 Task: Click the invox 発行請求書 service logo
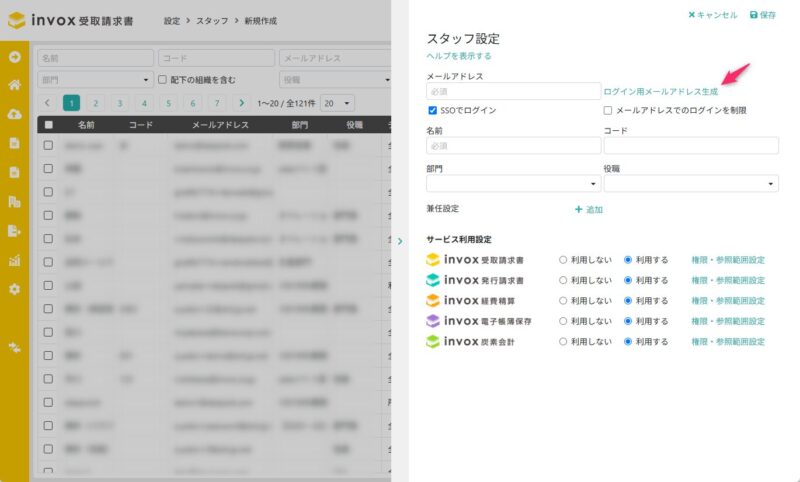pyautogui.click(x=474, y=280)
